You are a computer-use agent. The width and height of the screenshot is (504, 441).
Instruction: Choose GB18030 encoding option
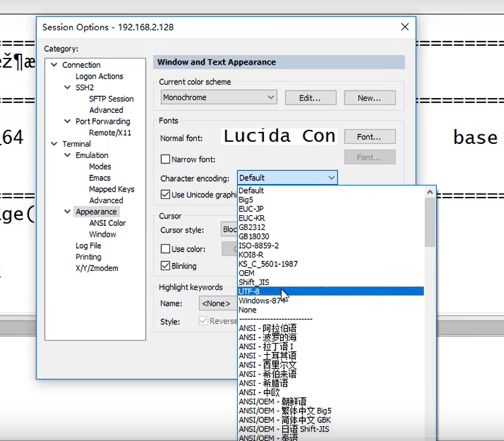331,237
